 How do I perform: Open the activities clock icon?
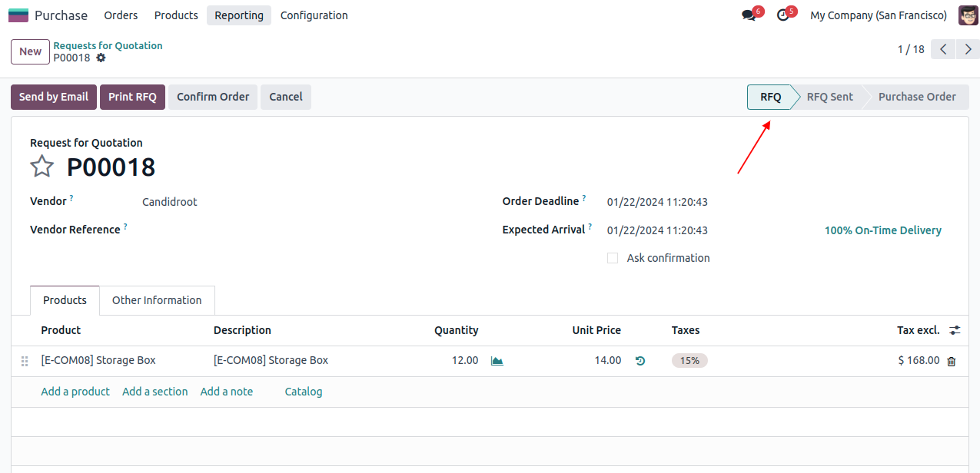point(783,15)
